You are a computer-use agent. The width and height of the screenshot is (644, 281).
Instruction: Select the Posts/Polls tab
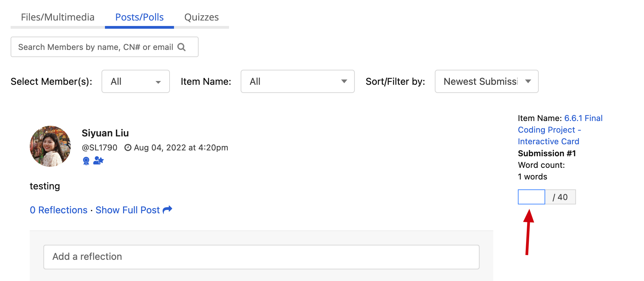pos(139,17)
